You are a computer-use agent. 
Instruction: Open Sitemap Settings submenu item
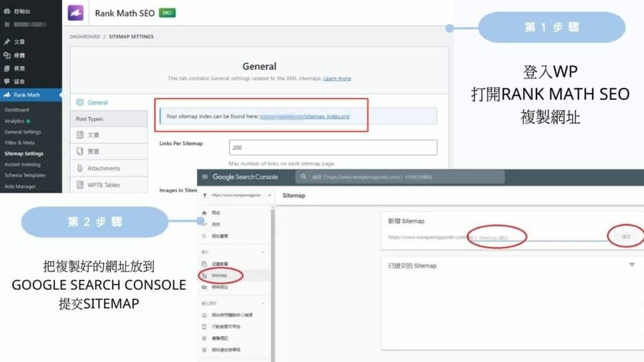click(x=24, y=153)
